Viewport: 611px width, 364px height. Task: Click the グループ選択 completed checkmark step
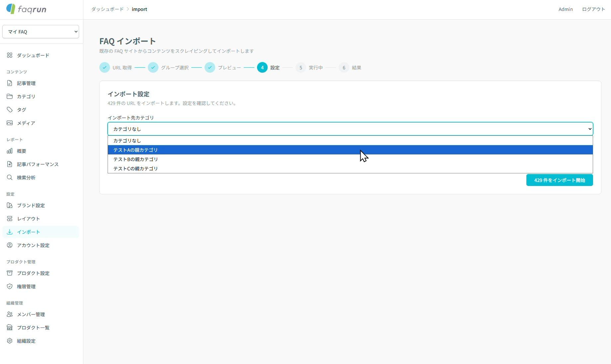153,67
